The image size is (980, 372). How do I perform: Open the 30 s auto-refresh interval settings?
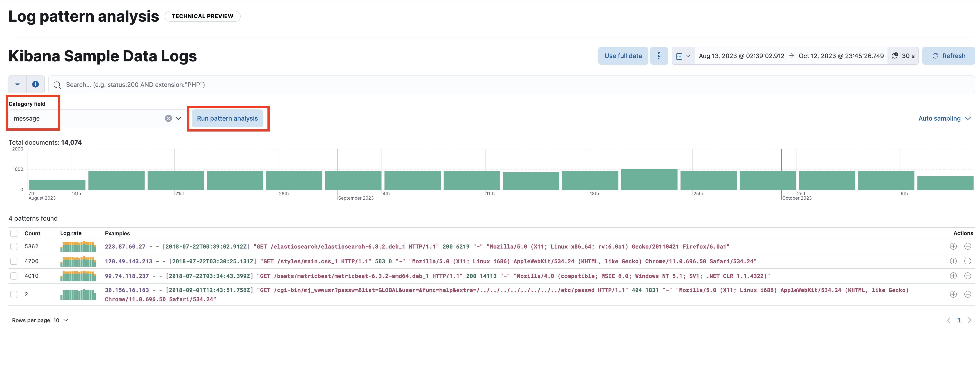point(903,56)
